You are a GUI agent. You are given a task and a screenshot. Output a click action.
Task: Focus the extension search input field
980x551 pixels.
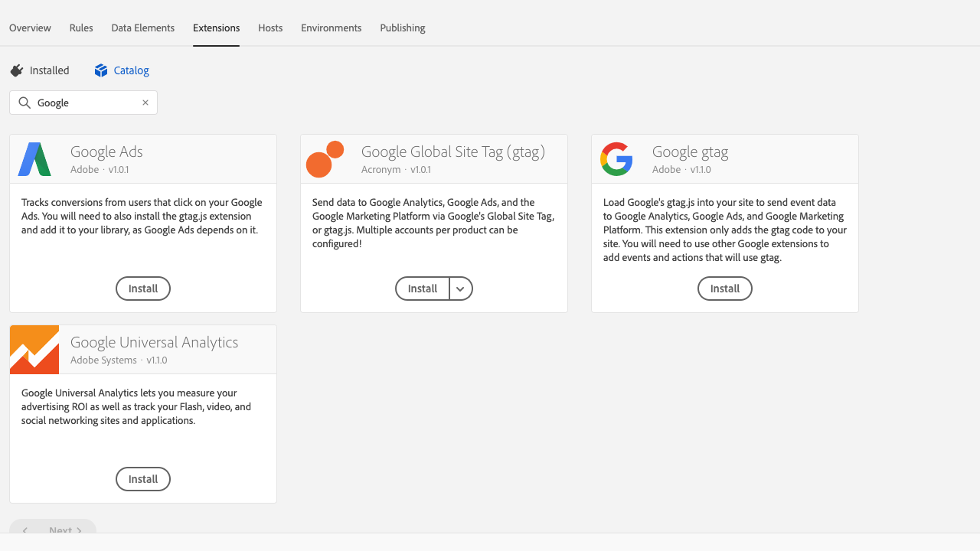pyautogui.click(x=86, y=103)
